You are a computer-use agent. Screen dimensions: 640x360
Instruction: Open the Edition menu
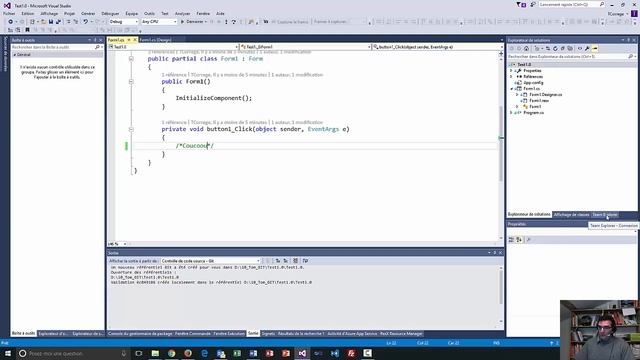coord(28,13)
